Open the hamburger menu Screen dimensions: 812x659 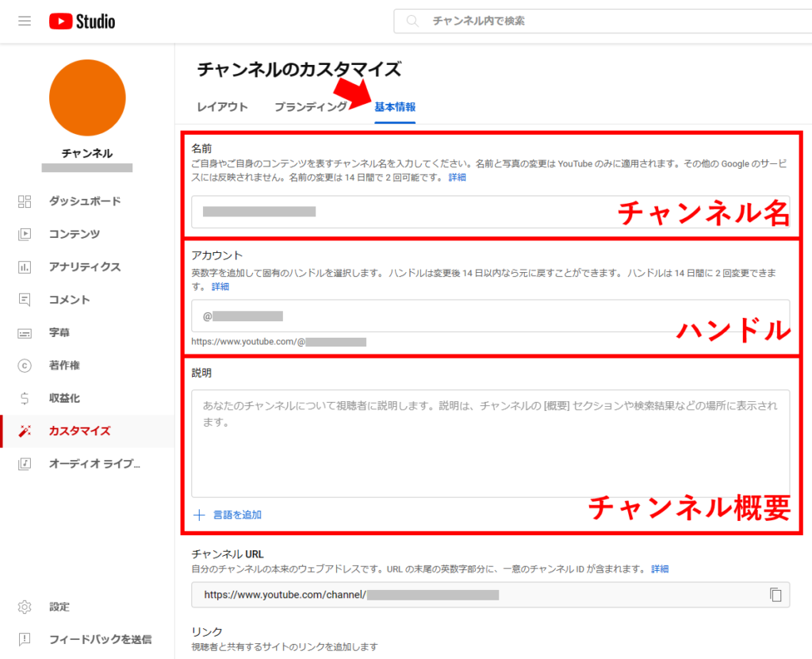point(24,21)
